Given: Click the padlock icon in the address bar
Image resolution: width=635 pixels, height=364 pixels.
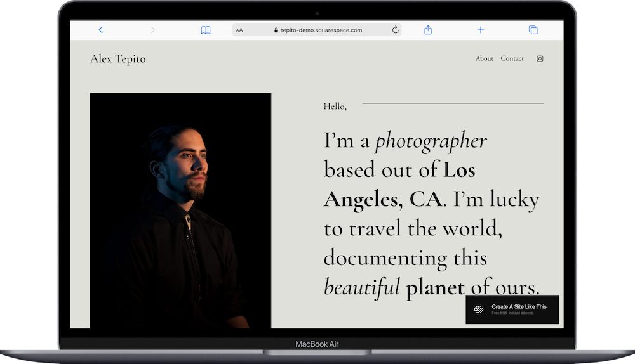Looking at the screenshot, I should tap(276, 30).
